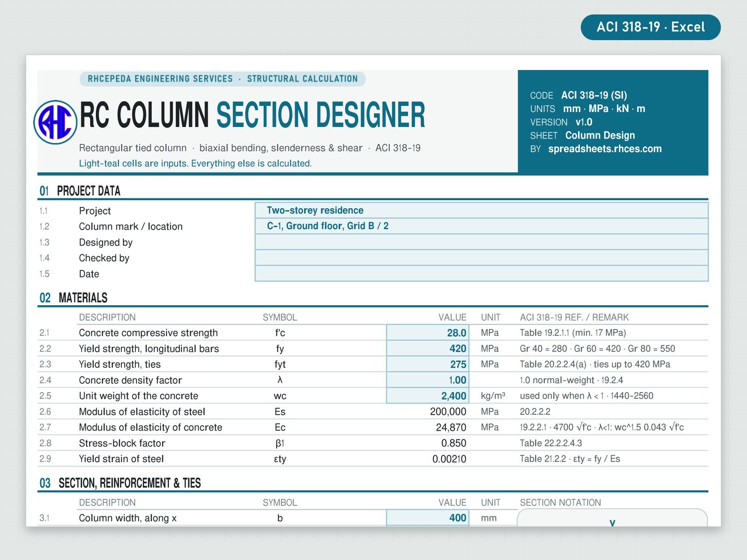Click the RHC circular logo
Image resolution: width=747 pixels, height=560 pixels.
55,122
